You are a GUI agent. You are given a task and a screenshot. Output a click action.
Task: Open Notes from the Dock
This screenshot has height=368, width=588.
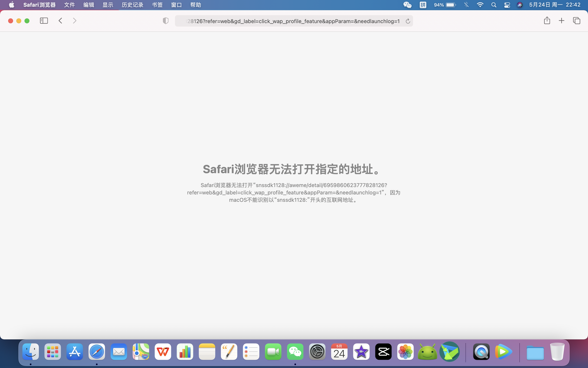pyautogui.click(x=207, y=352)
